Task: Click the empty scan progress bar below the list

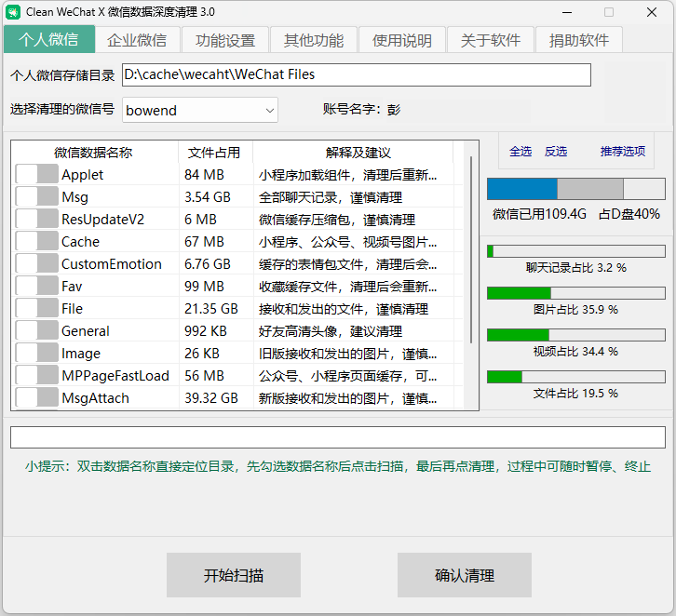Action: coord(338,437)
